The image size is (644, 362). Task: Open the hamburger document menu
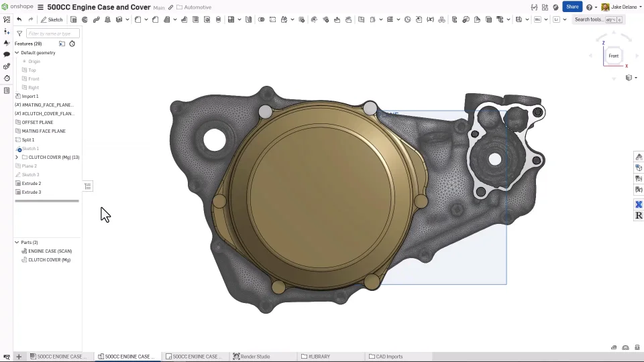point(40,7)
